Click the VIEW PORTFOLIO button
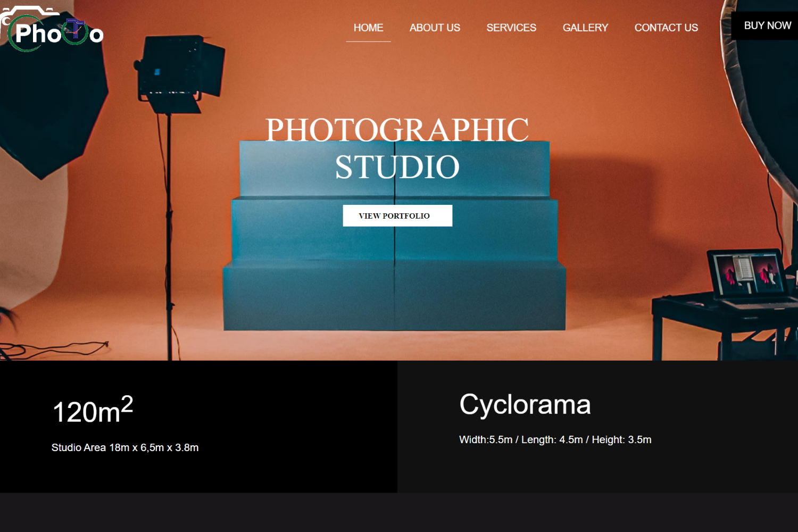The width and height of the screenshot is (798, 532). point(397,215)
